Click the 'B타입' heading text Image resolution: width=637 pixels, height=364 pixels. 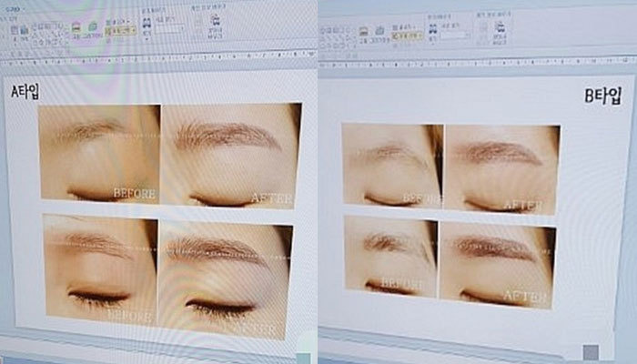[602, 96]
